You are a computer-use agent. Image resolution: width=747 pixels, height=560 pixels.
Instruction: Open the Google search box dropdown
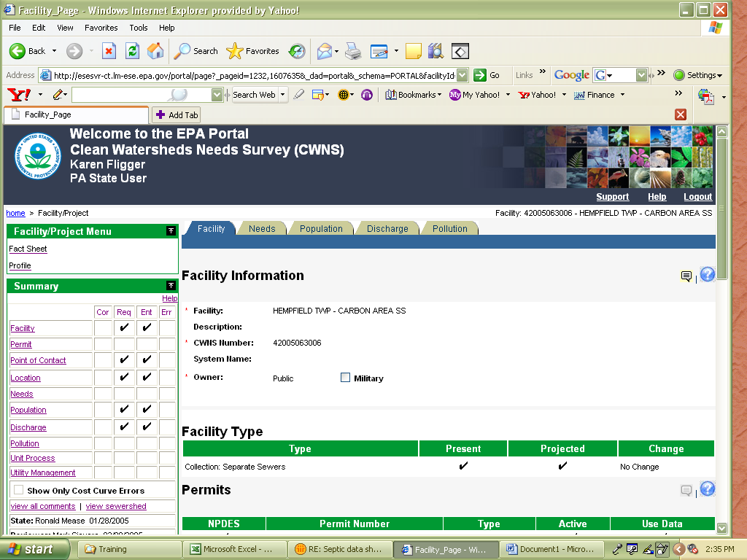(x=641, y=75)
